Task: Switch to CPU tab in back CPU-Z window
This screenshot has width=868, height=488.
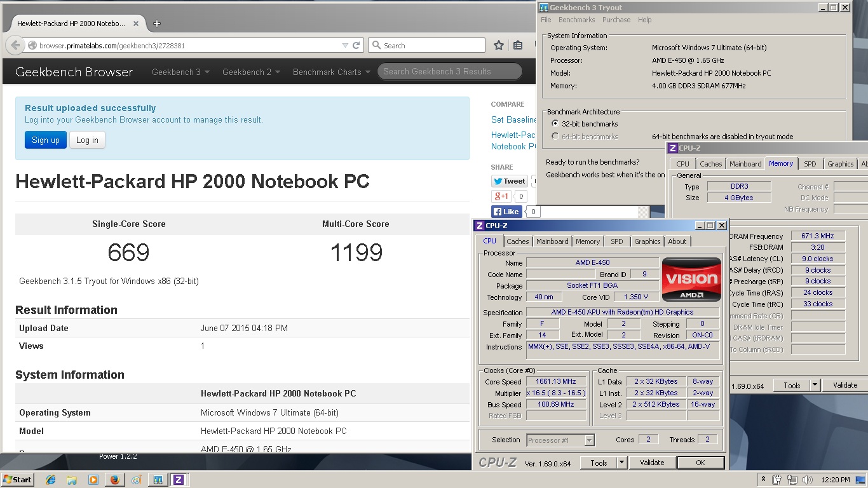Action: click(x=682, y=164)
